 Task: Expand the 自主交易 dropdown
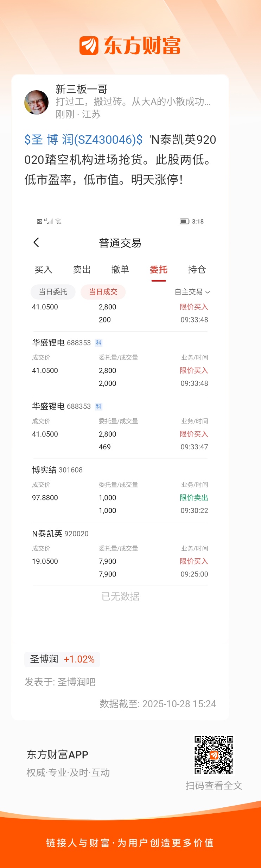192,292
